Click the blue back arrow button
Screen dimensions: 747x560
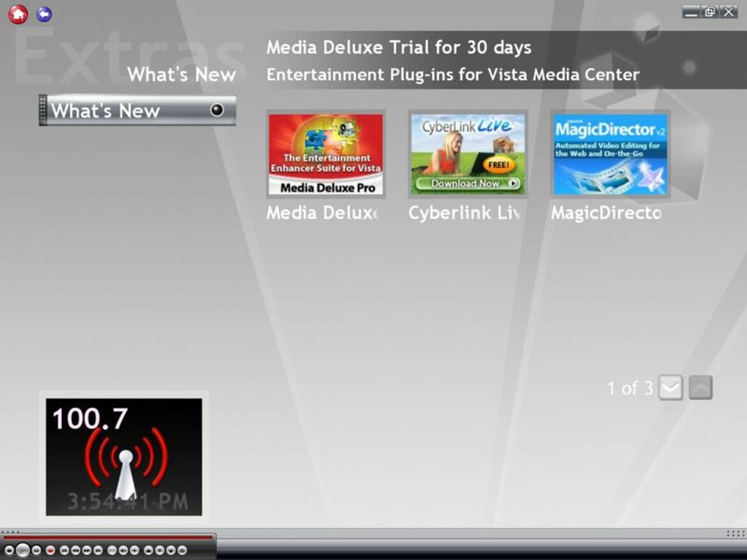point(44,14)
